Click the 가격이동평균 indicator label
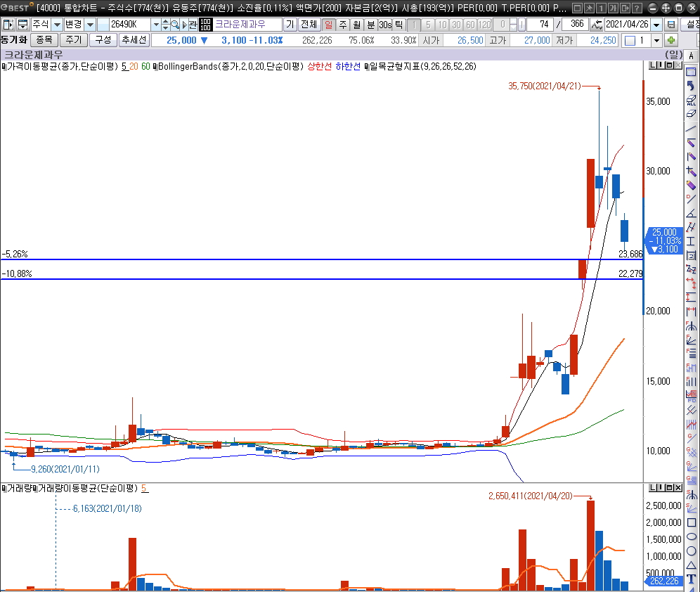This screenshot has height=592, width=700. (x=63, y=67)
